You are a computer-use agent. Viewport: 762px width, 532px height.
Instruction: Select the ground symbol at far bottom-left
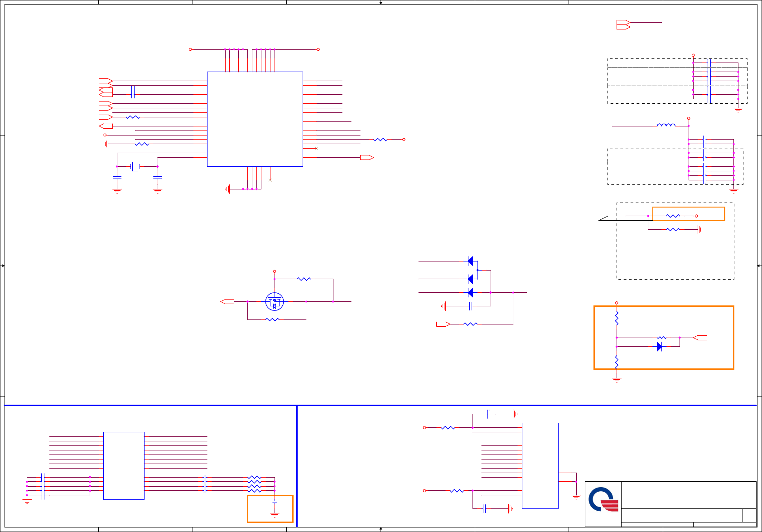pyautogui.click(x=27, y=502)
